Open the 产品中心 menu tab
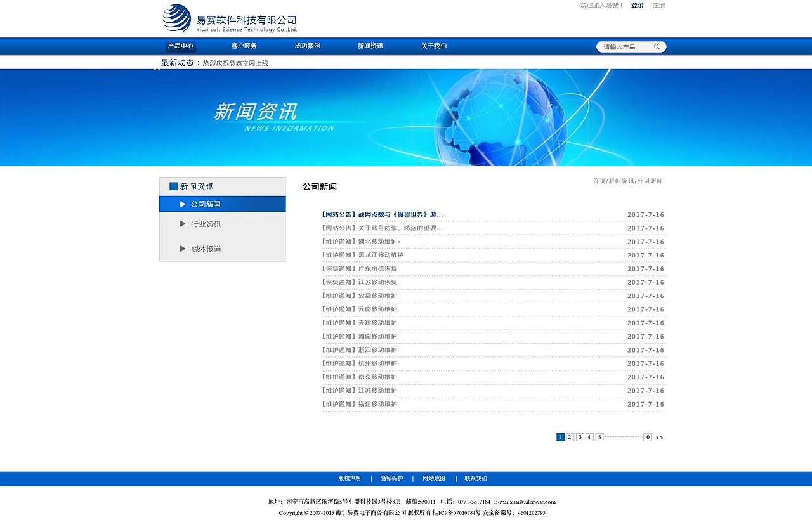 click(x=180, y=46)
